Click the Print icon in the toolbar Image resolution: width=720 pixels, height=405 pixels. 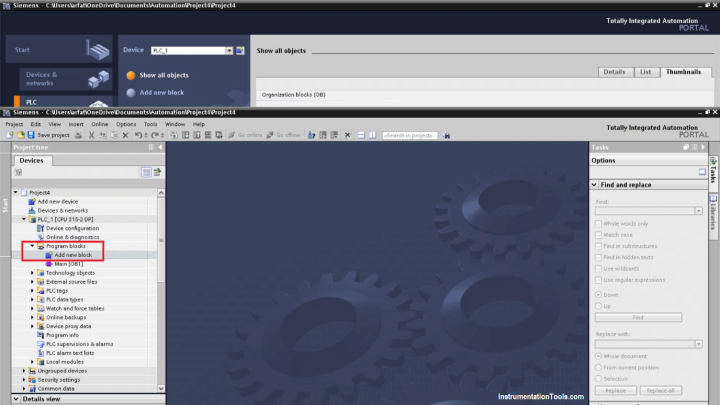(77, 134)
